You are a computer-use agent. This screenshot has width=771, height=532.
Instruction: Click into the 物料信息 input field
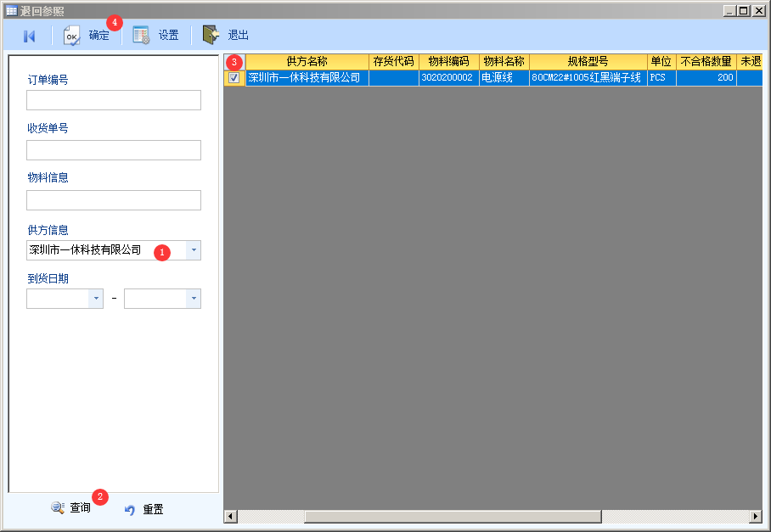(x=114, y=200)
